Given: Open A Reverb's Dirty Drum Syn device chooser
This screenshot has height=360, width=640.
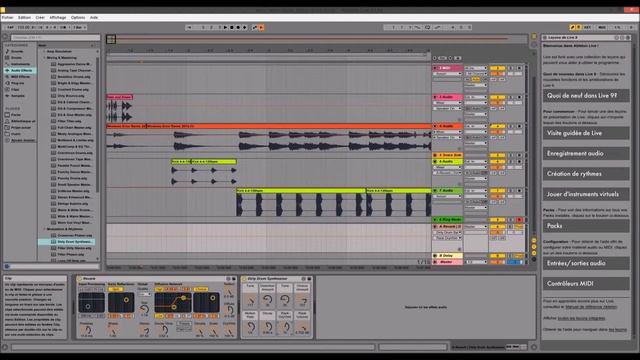Looking at the screenshot, I should (447, 232).
